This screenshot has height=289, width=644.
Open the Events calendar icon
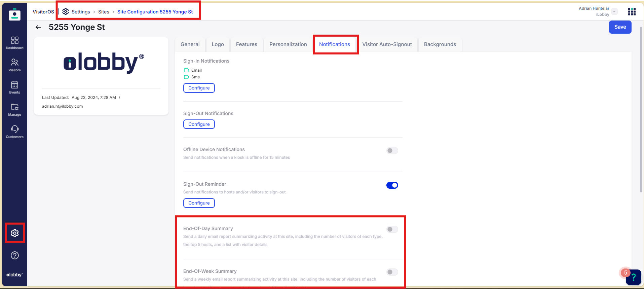14,87
